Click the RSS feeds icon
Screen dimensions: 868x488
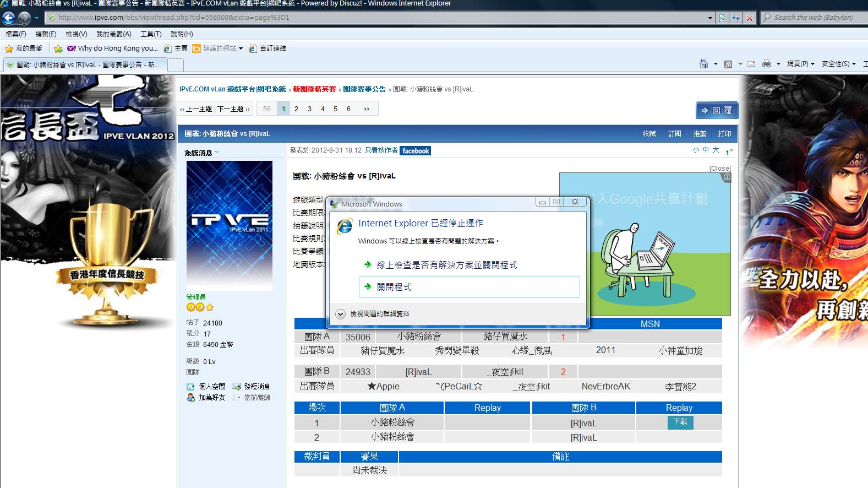click(728, 64)
